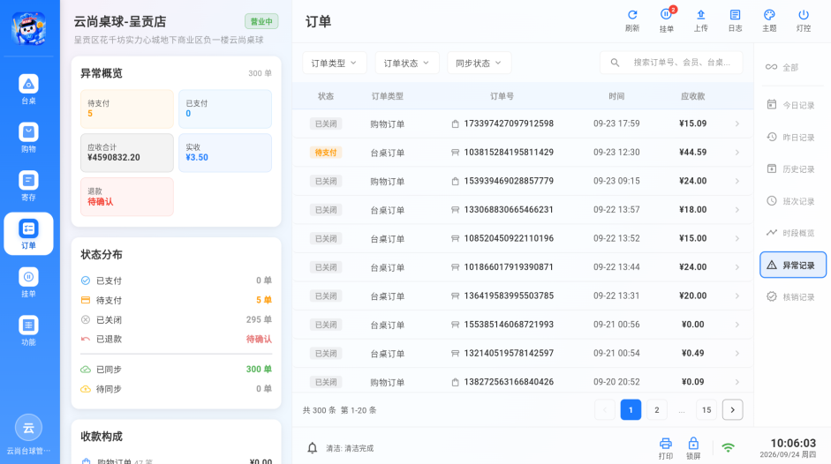The image size is (831, 464).
Task: Click the 已同步 300 单 row
Action: click(176, 369)
